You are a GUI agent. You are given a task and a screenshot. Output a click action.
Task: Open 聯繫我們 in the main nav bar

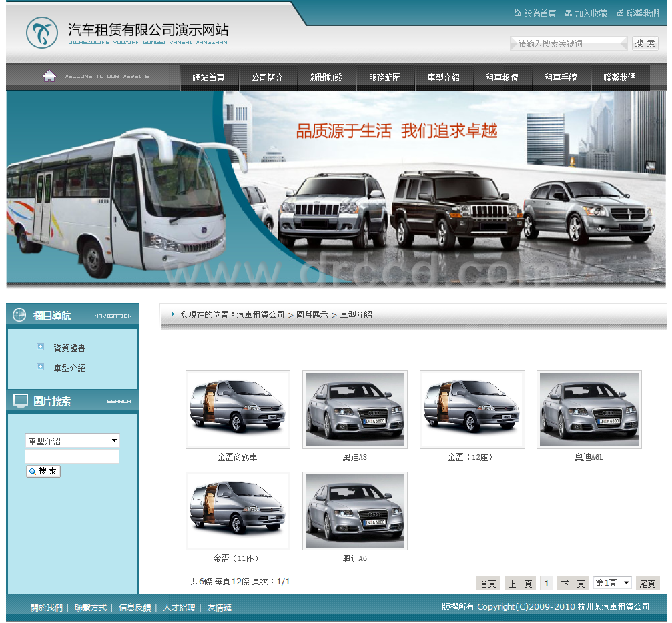point(620,77)
